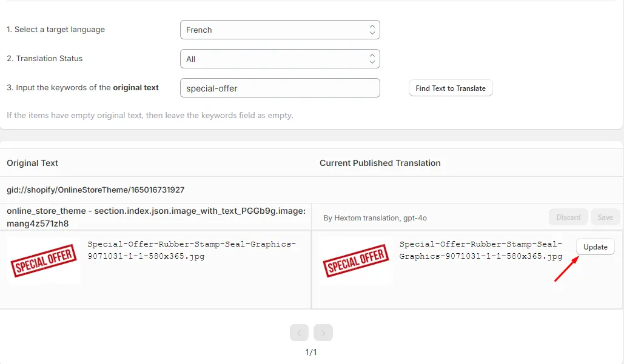Click the up/down arrows on French selector
The image size is (624, 364).
coord(372,30)
